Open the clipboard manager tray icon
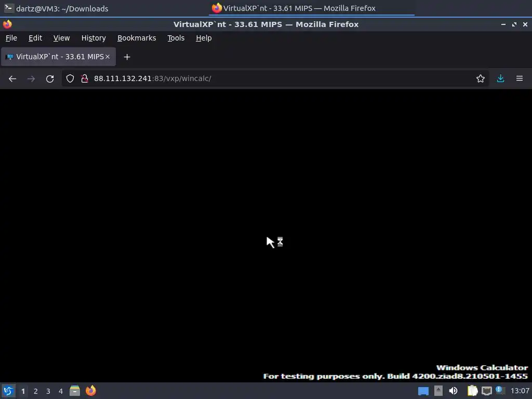This screenshot has width=532, height=399. pyautogui.click(x=473, y=391)
